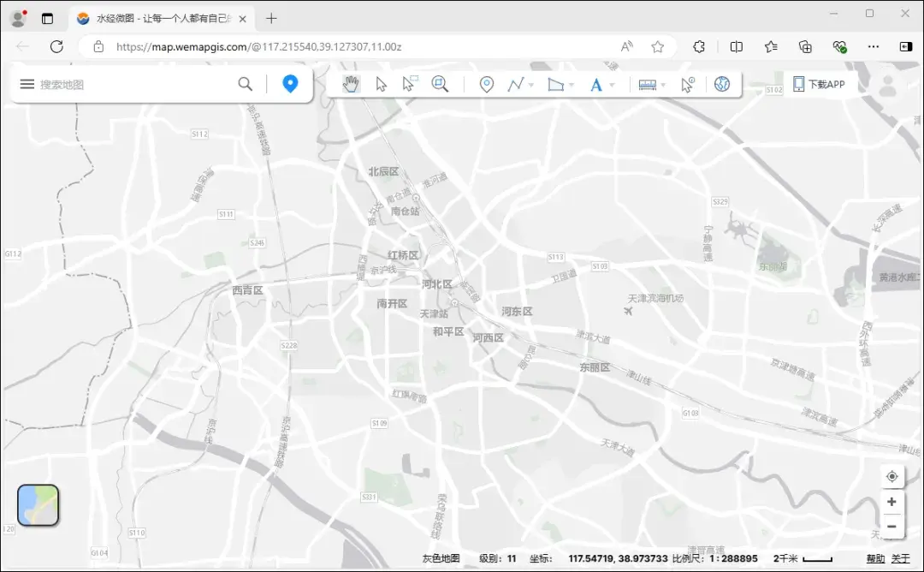Open favorites list icon
Viewport: 924px width, 572px height.
pyautogui.click(x=771, y=46)
